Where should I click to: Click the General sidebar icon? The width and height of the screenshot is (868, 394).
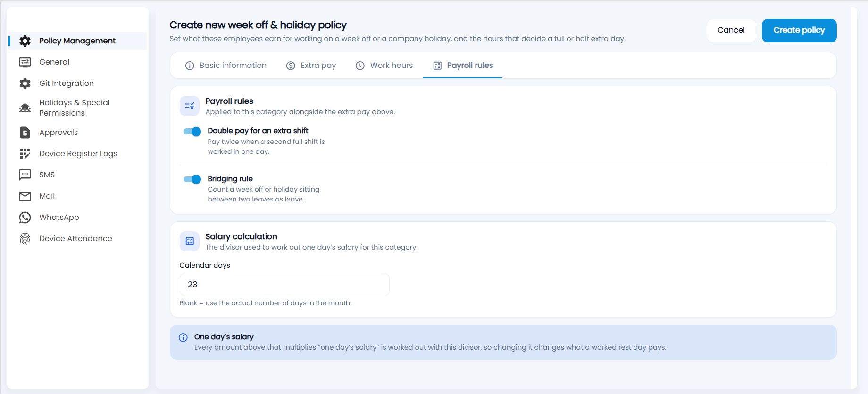pyautogui.click(x=25, y=62)
